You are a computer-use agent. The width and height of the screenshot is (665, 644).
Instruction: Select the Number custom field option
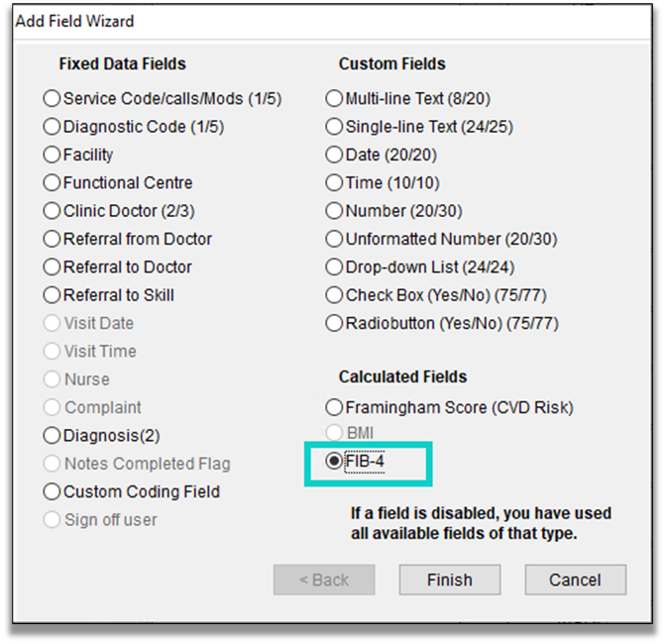click(335, 211)
